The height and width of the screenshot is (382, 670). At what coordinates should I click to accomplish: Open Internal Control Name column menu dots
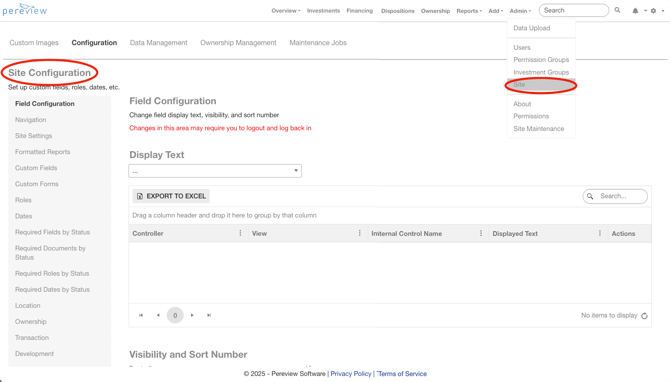pyautogui.click(x=481, y=233)
